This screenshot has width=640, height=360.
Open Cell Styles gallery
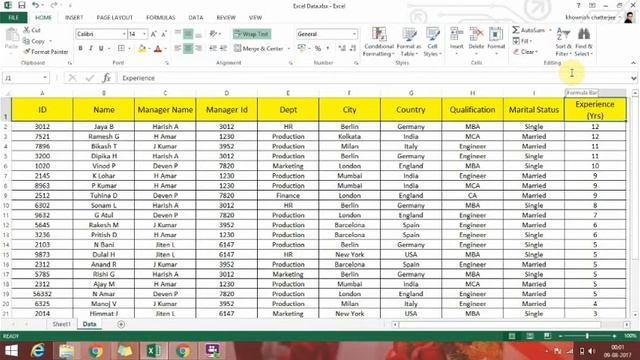pos(432,42)
